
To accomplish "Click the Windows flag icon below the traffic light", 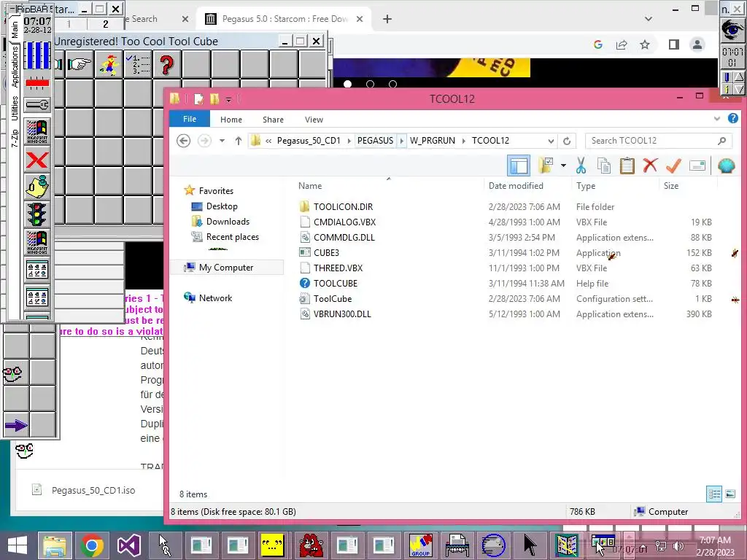I will [37, 242].
